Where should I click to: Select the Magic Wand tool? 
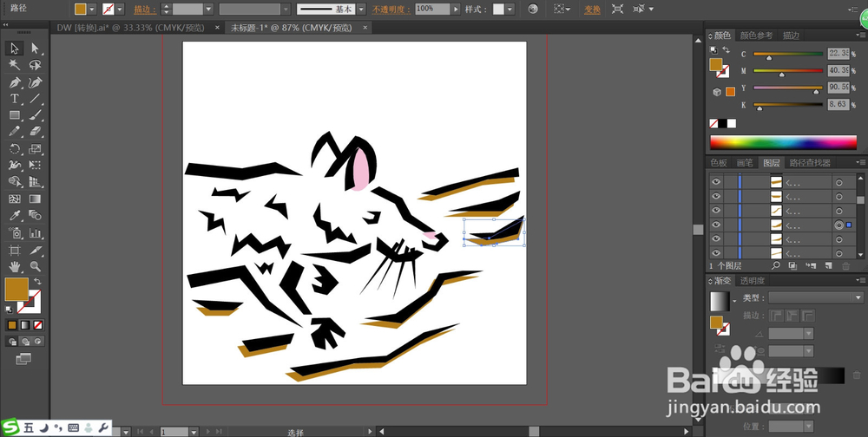15,65
